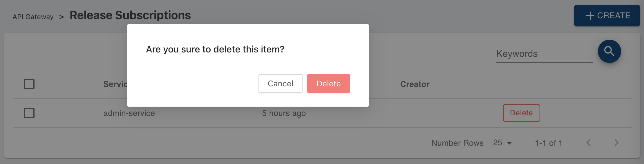The width and height of the screenshot is (644, 164).
Task: Go to previous page chevron
Action: point(589,143)
